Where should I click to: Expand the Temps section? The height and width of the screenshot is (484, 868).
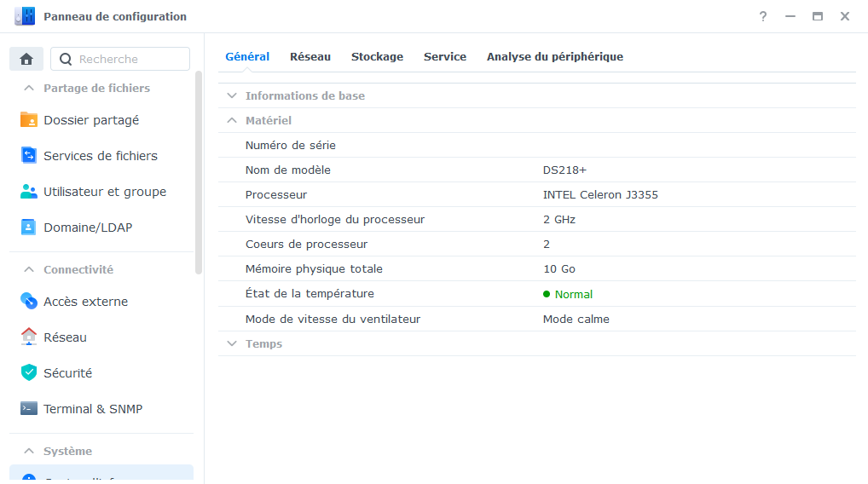pos(232,344)
